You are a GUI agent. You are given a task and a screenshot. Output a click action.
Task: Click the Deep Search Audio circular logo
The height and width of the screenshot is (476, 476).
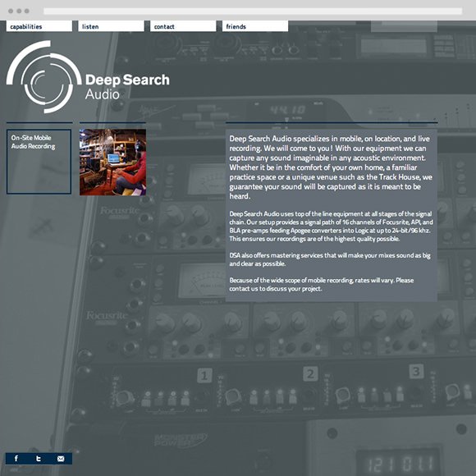pyautogui.click(x=44, y=77)
